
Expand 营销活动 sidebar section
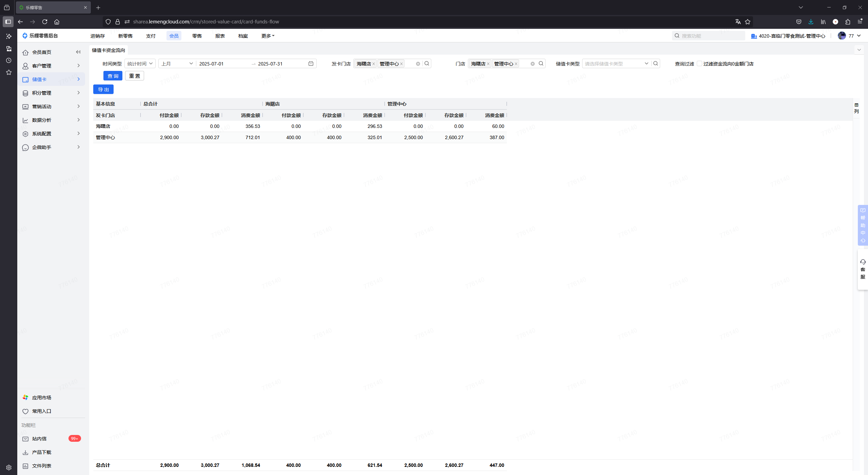(x=51, y=107)
